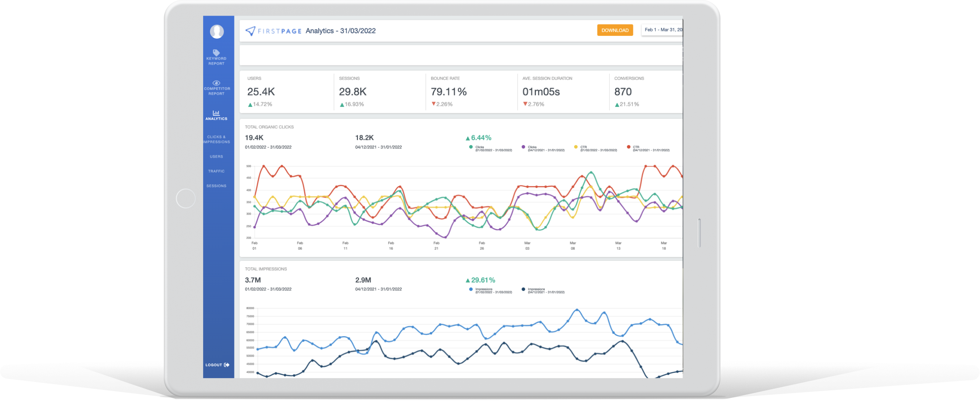
Task: Toggle light blue Impressions 2022 legend
Action: pos(471,289)
